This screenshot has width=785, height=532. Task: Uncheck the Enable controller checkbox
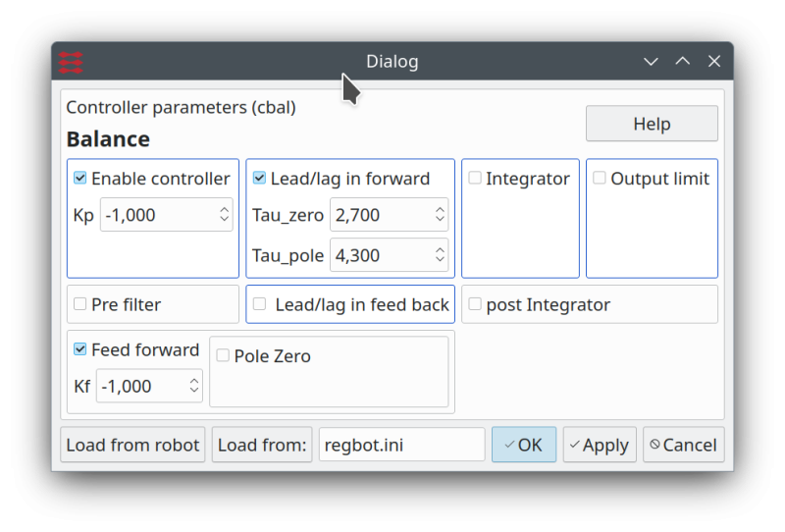click(80, 179)
